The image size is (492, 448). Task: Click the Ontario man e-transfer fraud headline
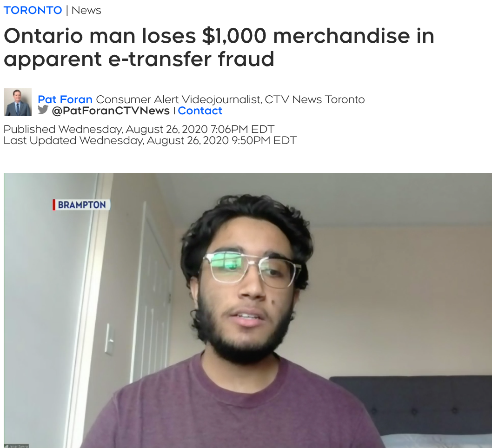coord(219,47)
